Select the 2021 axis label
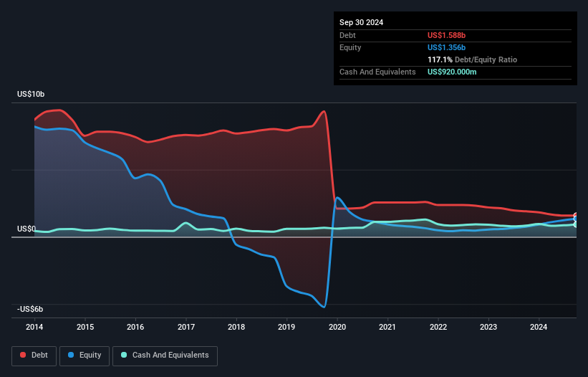Image resolution: width=588 pixels, height=377 pixels. (x=387, y=327)
